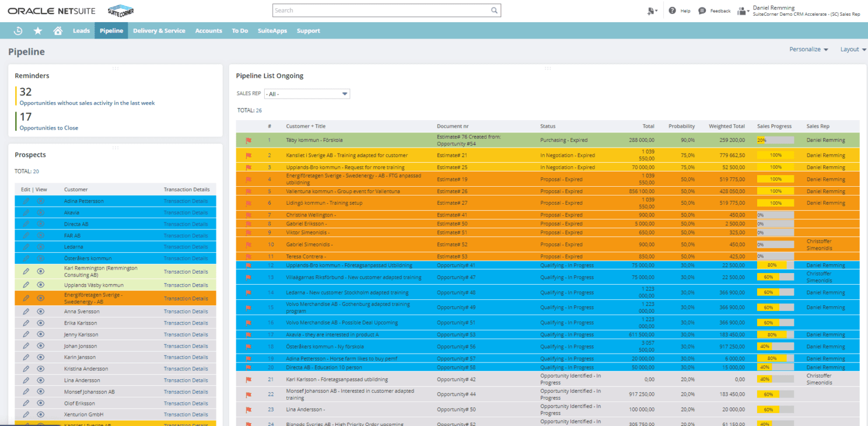This screenshot has width=868, height=426.
Task: Open the Recent Records clock icon
Action: pos(18,31)
